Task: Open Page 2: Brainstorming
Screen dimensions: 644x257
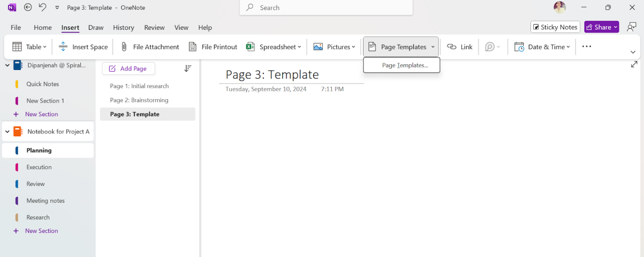Action: tap(139, 100)
